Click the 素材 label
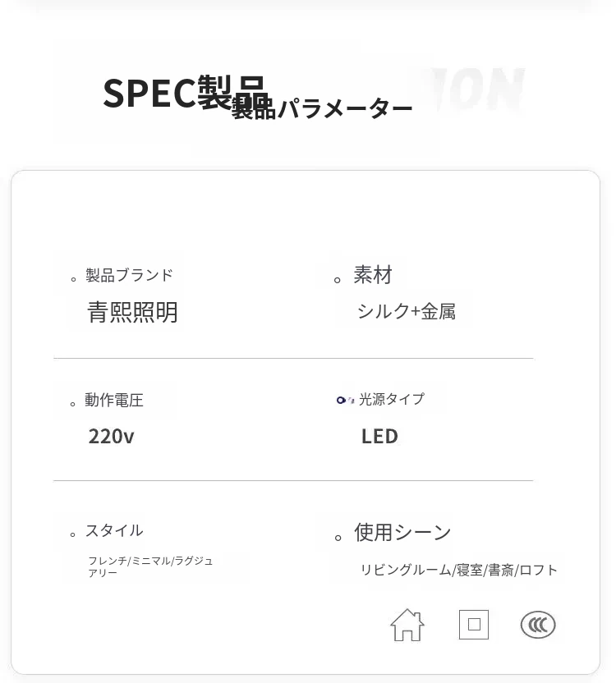Image resolution: width=616 pixels, height=683 pixels. [x=373, y=275]
